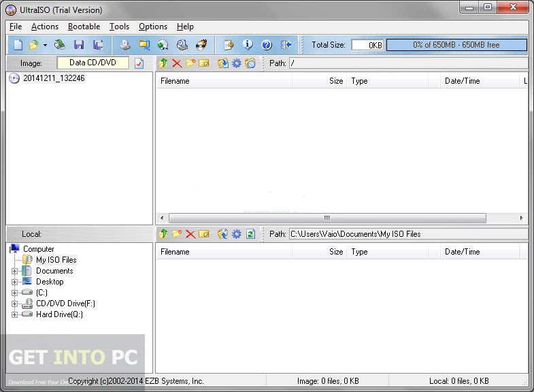Click the rename icon in image toolbar
The image size is (534, 392).
point(204,63)
